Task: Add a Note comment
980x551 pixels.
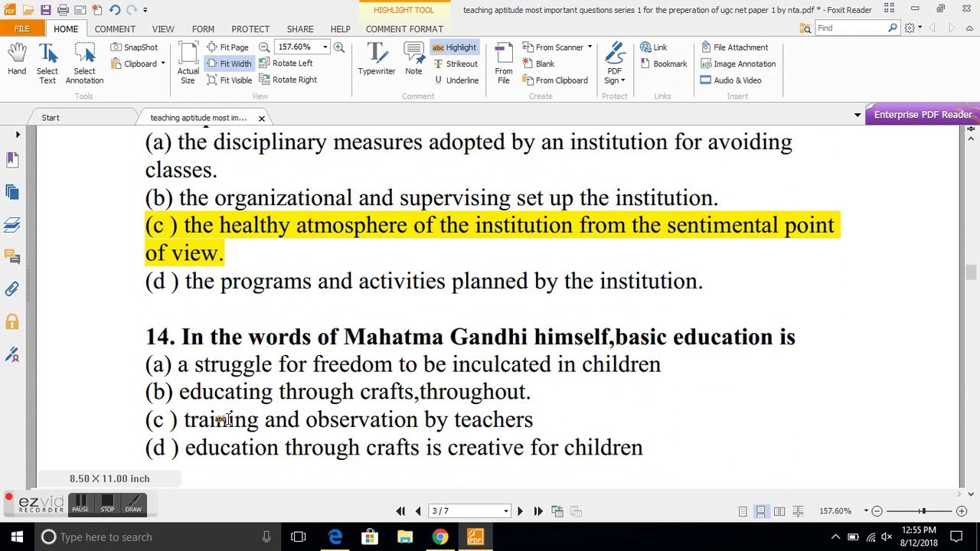Action: [413, 60]
